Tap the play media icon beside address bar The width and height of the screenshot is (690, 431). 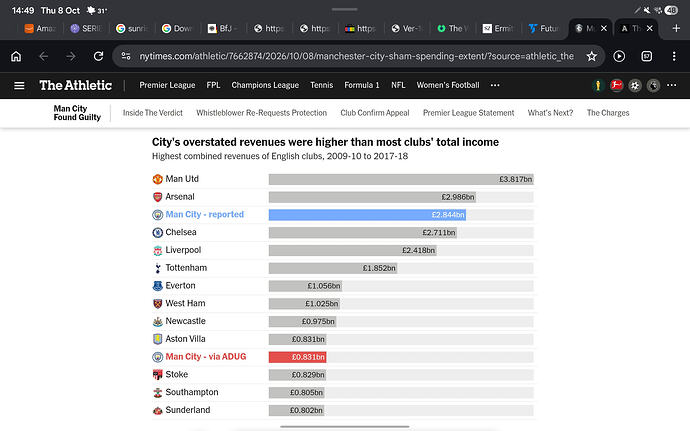[619, 56]
